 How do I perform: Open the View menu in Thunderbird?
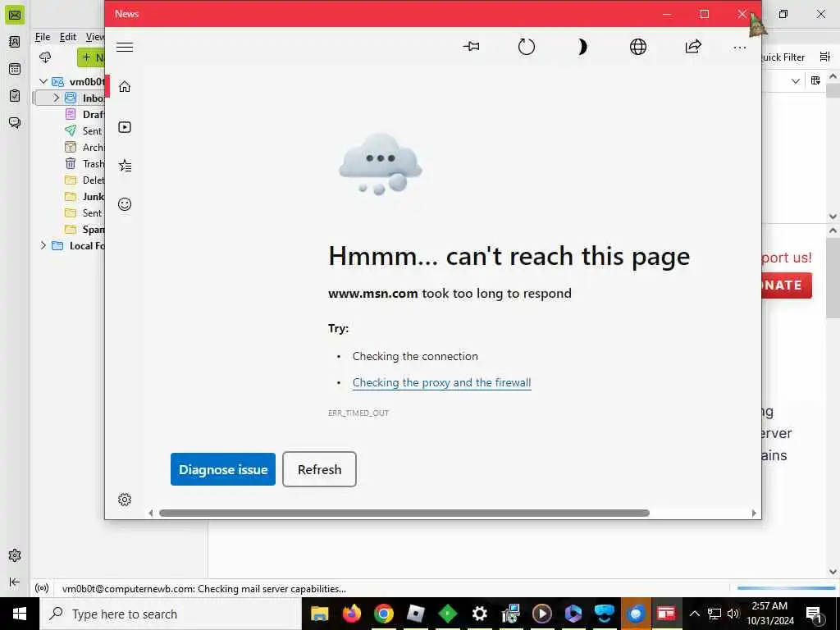pos(95,36)
